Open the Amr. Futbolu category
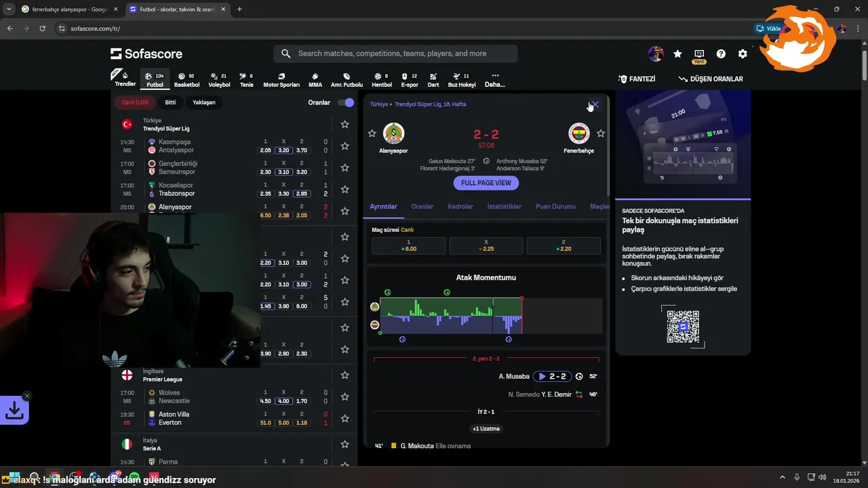Screen dimensions: 868x488 [347, 80]
